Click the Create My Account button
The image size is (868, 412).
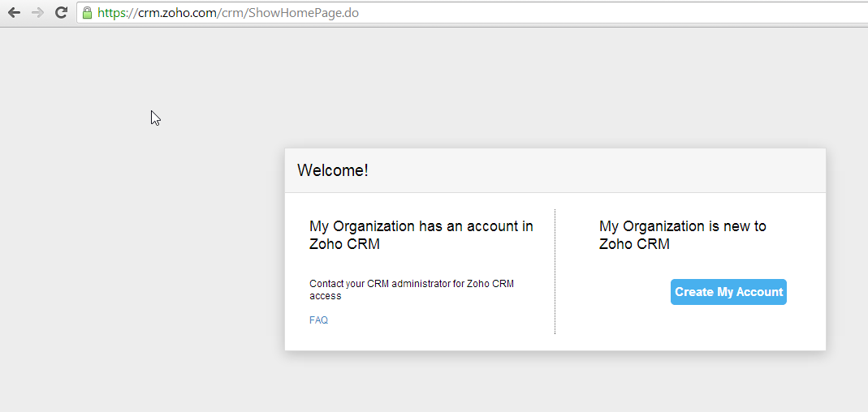pyautogui.click(x=728, y=292)
